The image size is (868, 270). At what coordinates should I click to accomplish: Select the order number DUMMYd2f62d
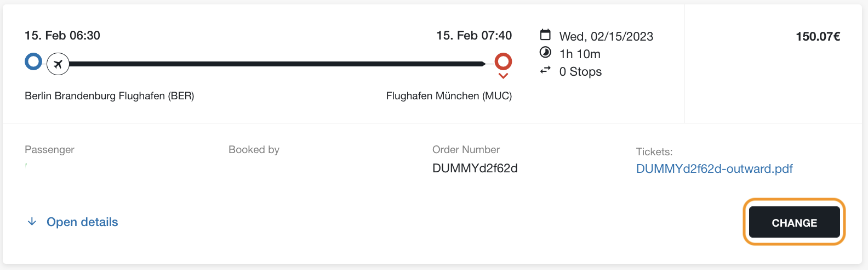475,168
